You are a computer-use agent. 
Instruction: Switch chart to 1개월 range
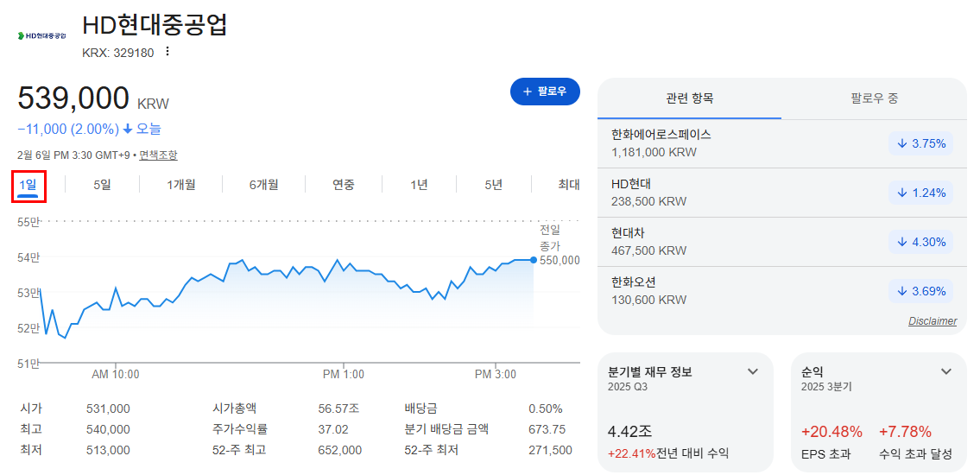[x=181, y=185]
